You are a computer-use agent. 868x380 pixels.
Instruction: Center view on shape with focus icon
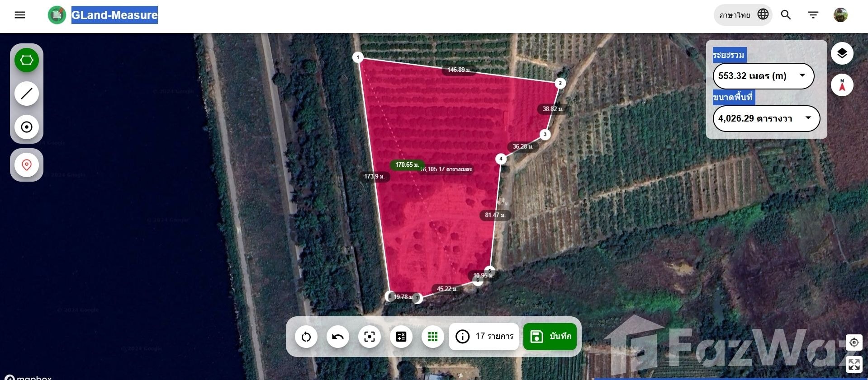pyautogui.click(x=370, y=337)
